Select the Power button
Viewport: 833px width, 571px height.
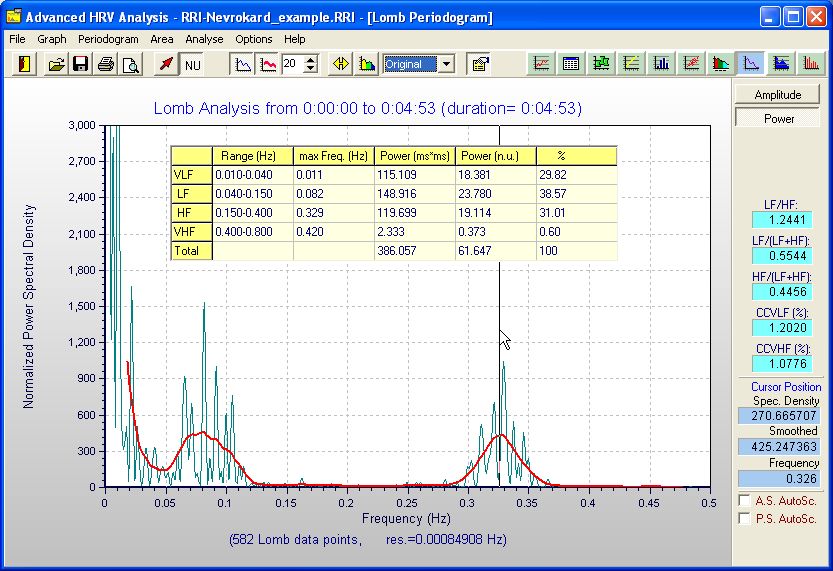(x=778, y=118)
